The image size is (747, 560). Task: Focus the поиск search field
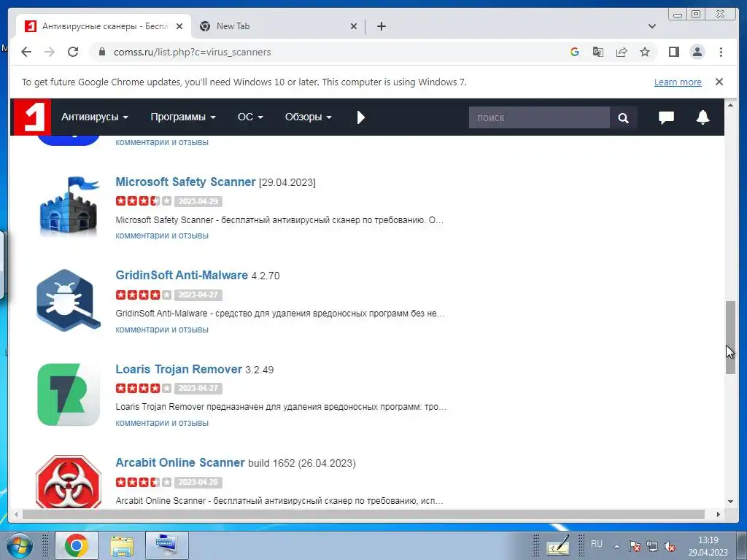pyautogui.click(x=539, y=117)
